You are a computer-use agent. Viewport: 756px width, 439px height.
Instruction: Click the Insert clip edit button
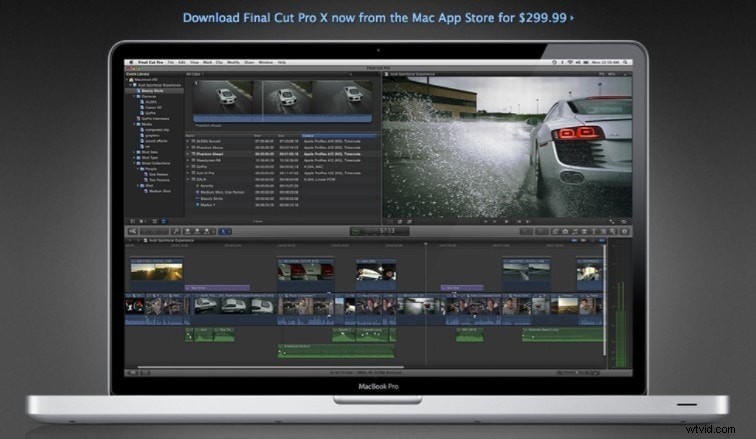click(197, 232)
